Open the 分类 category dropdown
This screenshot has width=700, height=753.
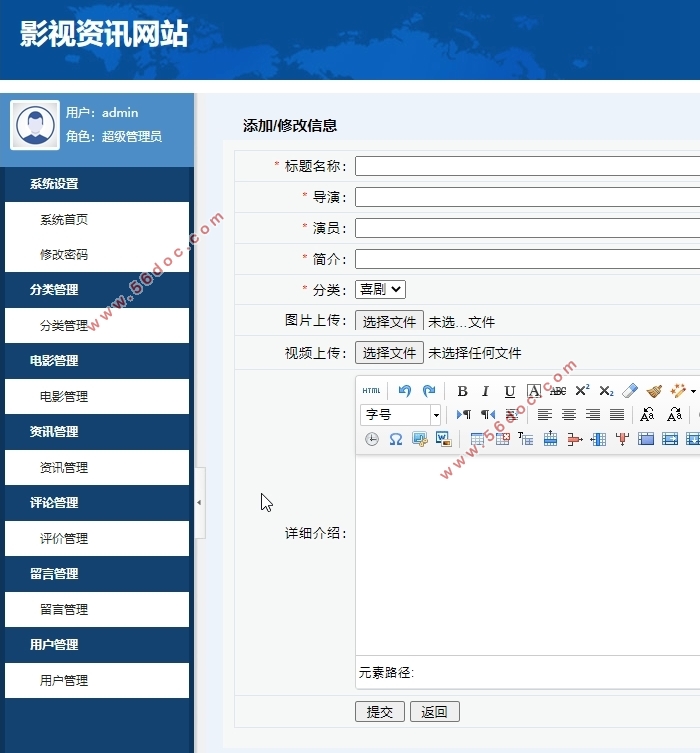point(380,289)
